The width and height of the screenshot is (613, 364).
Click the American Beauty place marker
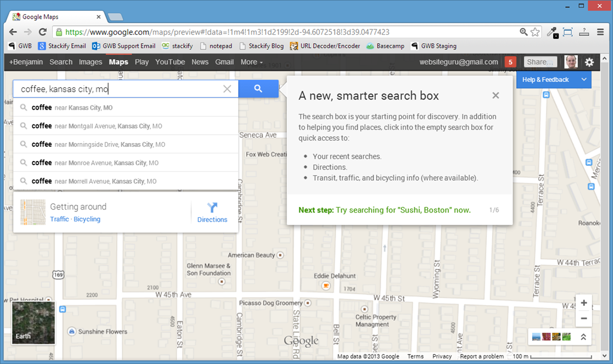(x=280, y=255)
